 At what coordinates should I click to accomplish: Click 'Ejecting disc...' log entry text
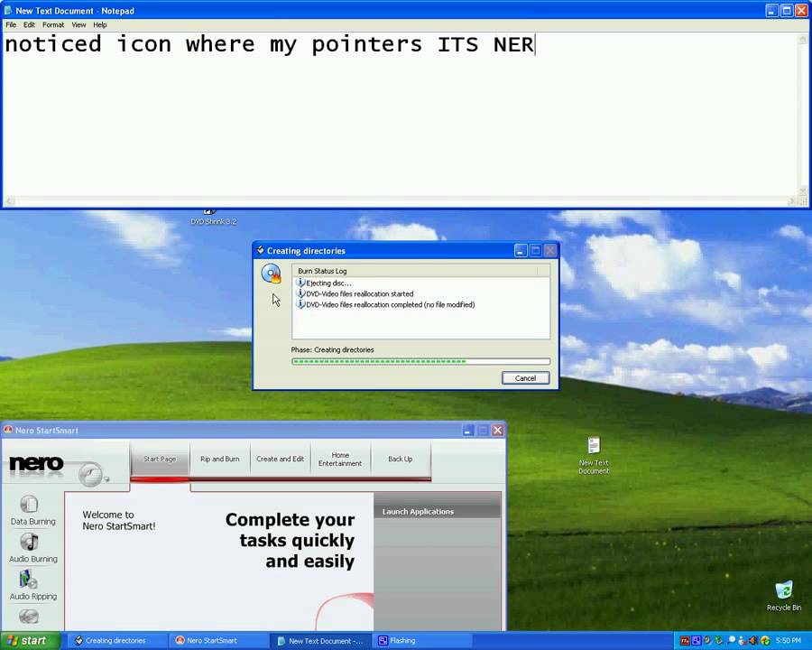328,283
